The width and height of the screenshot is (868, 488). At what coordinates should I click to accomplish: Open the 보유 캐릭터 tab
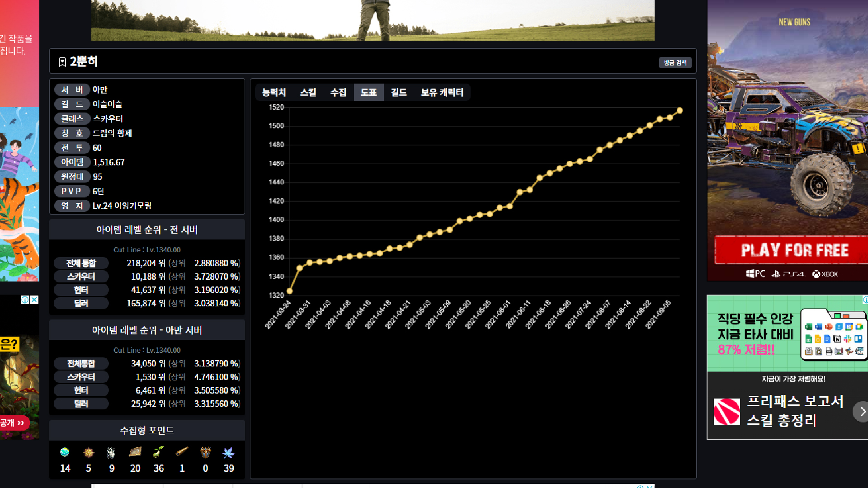click(442, 92)
